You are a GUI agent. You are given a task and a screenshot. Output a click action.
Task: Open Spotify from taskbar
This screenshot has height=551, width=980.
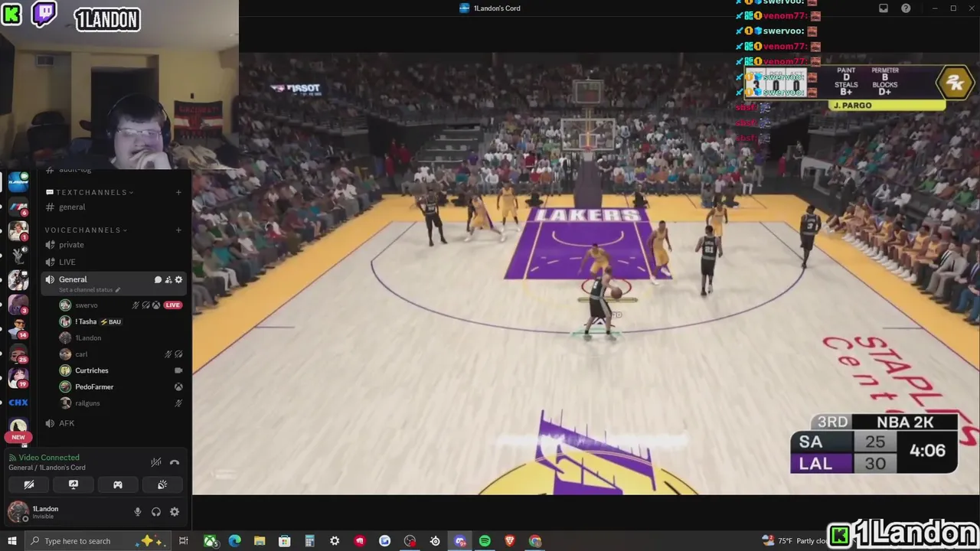click(x=485, y=541)
